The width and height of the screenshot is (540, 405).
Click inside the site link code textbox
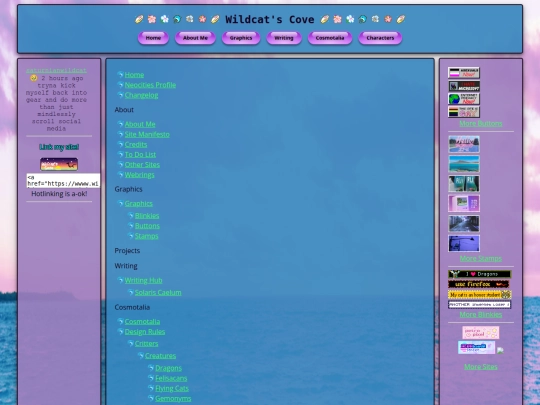pyautogui.click(x=63, y=180)
